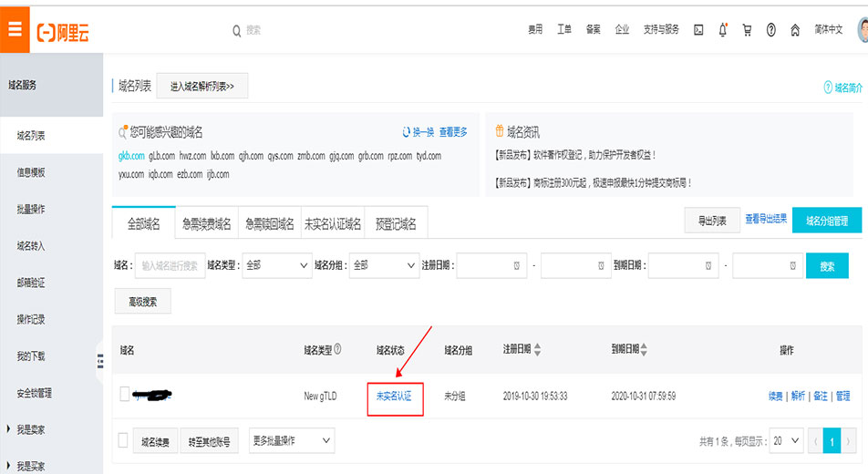
Task: Click the 未实名认证 status link
Action: pos(394,397)
